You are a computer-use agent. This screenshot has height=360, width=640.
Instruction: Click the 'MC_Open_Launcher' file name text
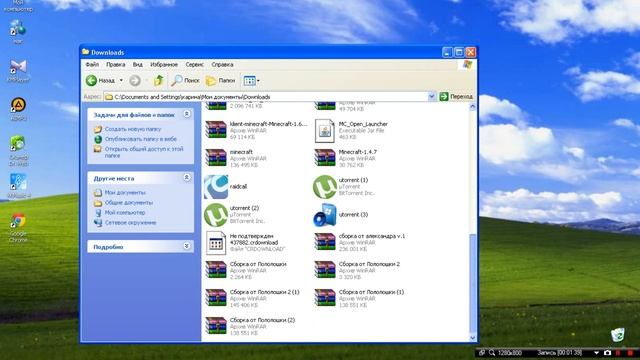point(363,124)
